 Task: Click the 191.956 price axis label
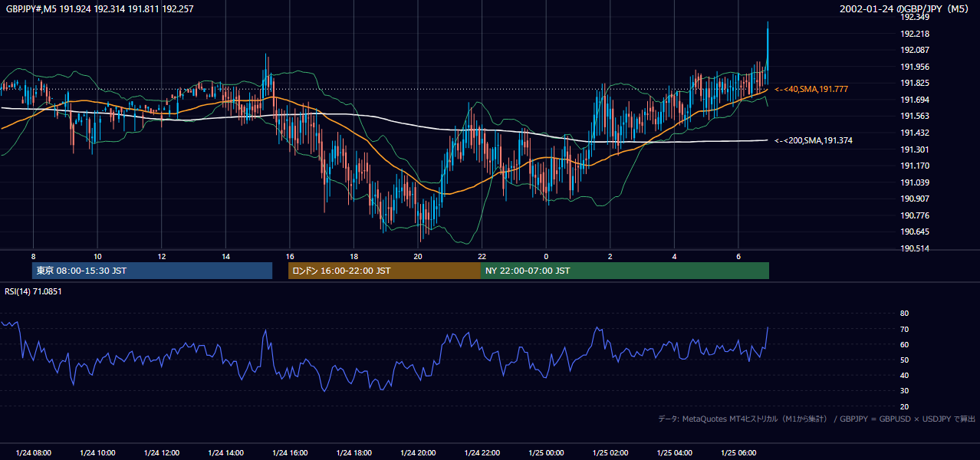click(914, 67)
